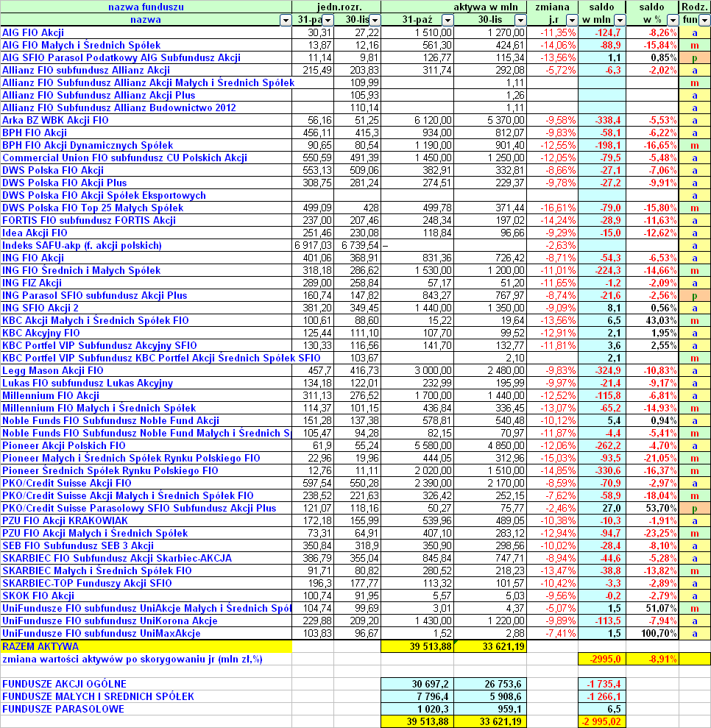Open filter dropdown for Rodz. fun column
The width and height of the screenshot is (711, 728).
(704, 20)
